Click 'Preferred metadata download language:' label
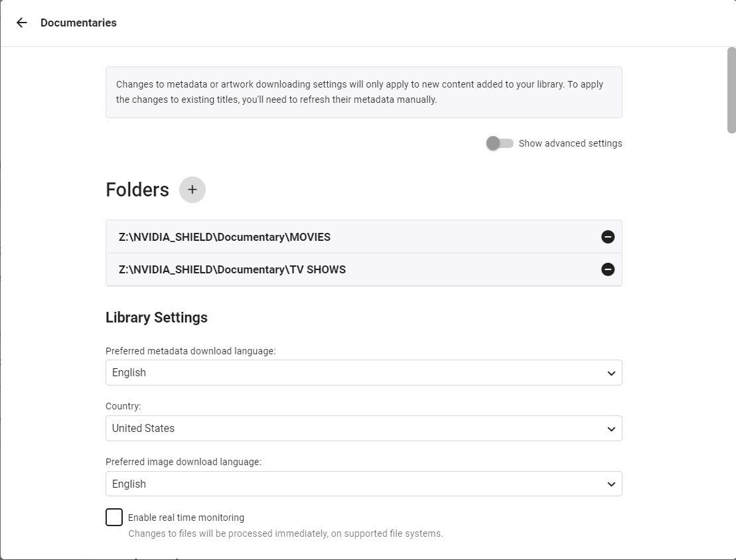Screen dimensions: 736x560 coord(190,351)
